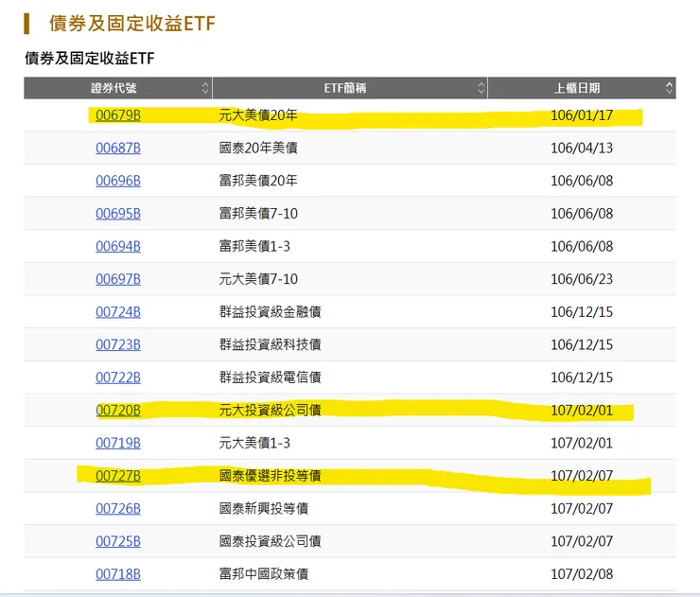
Task: Click the date in the 00696B row
Action: [582, 181]
